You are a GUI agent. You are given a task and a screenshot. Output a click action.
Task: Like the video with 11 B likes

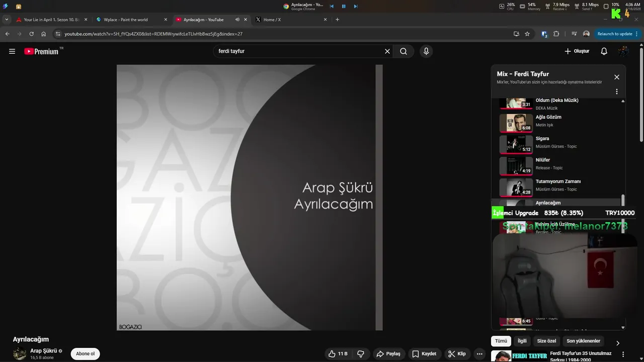click(338, 354)
